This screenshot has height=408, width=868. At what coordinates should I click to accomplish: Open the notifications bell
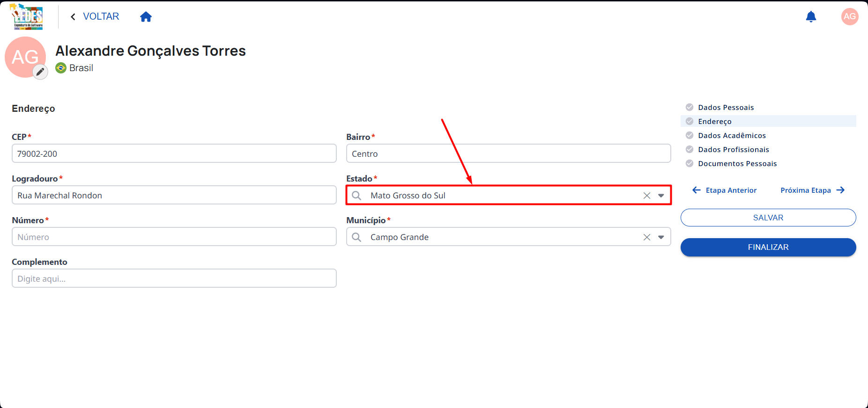pyautogui.click(x=811, y=17)
